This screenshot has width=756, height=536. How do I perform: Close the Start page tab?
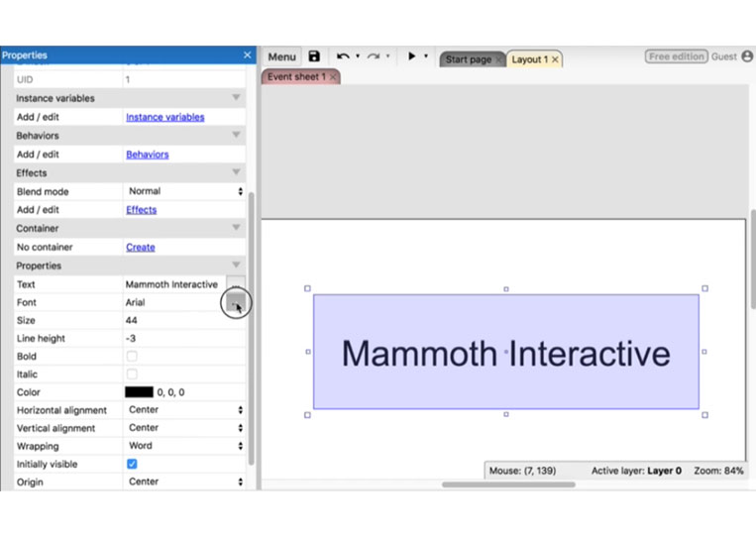click(x=499, y=59)
